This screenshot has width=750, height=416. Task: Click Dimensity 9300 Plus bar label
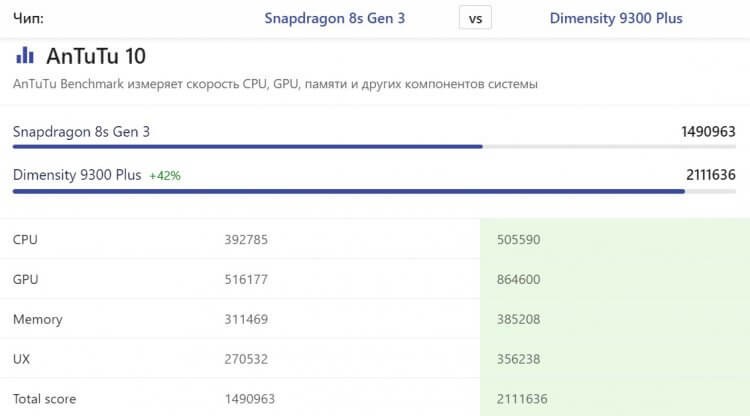pyautogui.click(x=77, y=175)
